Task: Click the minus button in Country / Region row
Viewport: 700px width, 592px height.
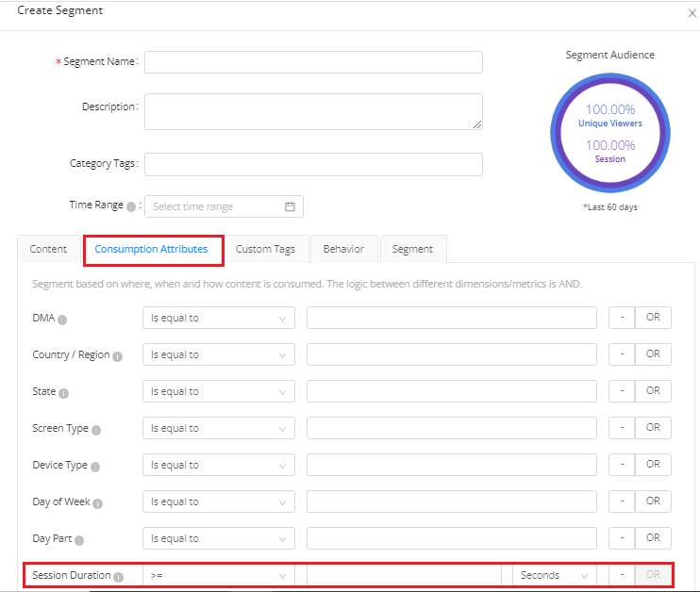Action: [622, 354]
